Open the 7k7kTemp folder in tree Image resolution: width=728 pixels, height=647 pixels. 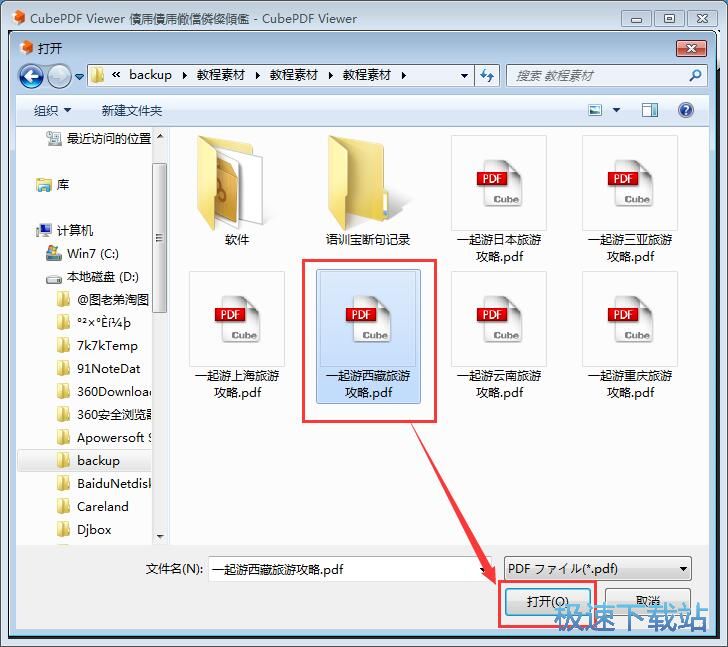pyautogui.click(x=98, y=346)
